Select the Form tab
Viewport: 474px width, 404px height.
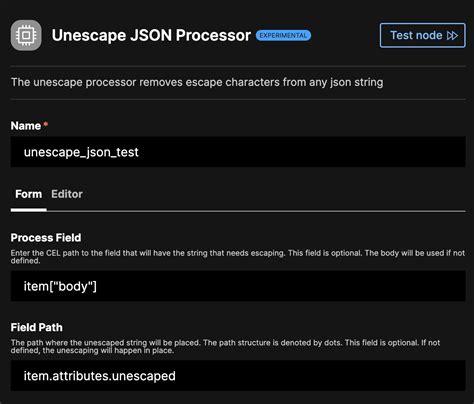tap(28, 194)
